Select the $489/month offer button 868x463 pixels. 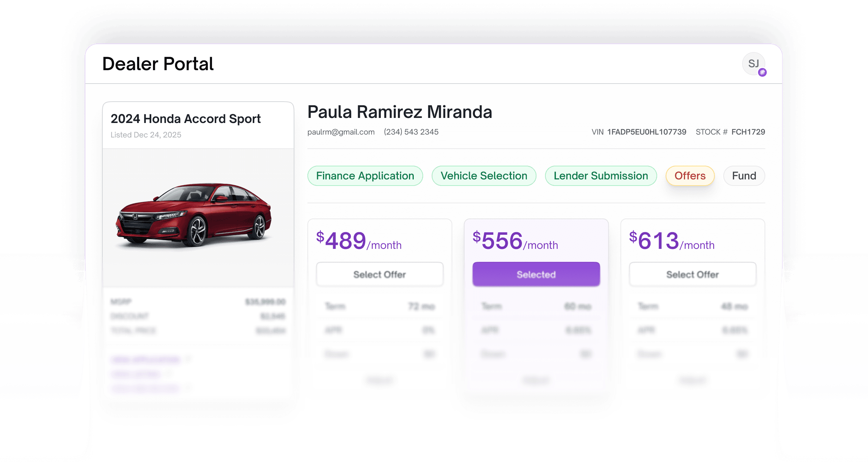(379, 275)
